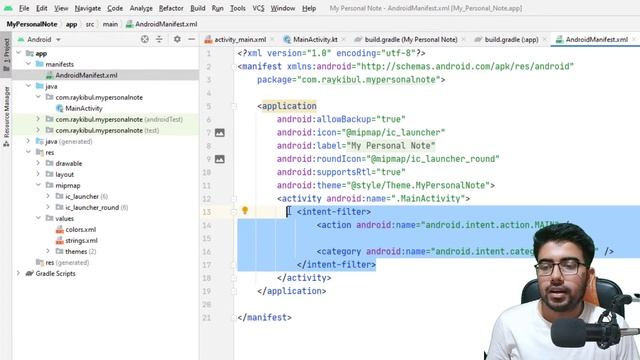Screen dimensions: 640x360
Task: Open the Edit menu
Action: click(x=42, y=8)
